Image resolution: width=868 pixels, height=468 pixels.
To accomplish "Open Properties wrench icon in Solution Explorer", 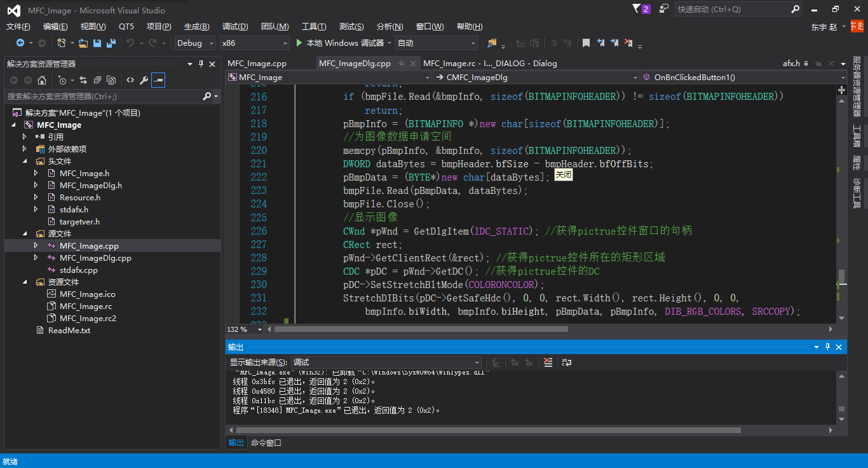I will coord(144,80).
